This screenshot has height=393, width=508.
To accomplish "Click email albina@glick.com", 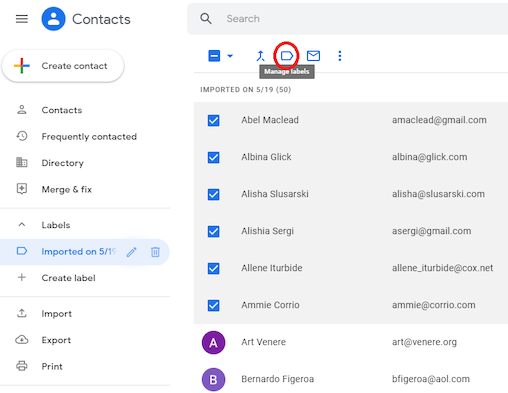I will 430,157.
